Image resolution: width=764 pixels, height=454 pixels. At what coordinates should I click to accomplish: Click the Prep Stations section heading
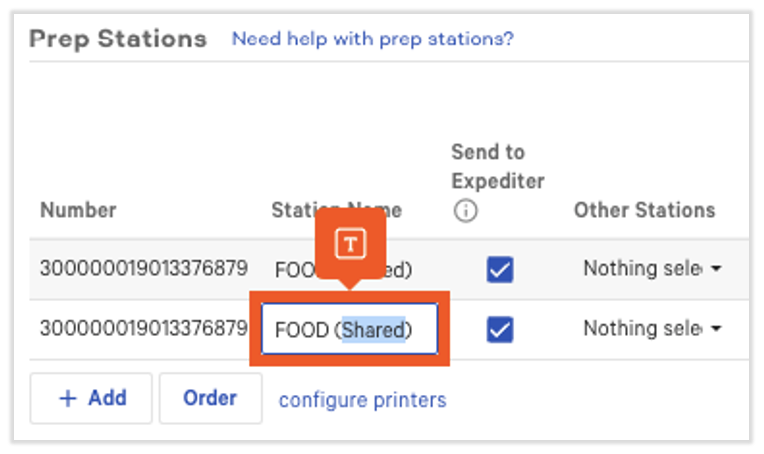(118, 39)
